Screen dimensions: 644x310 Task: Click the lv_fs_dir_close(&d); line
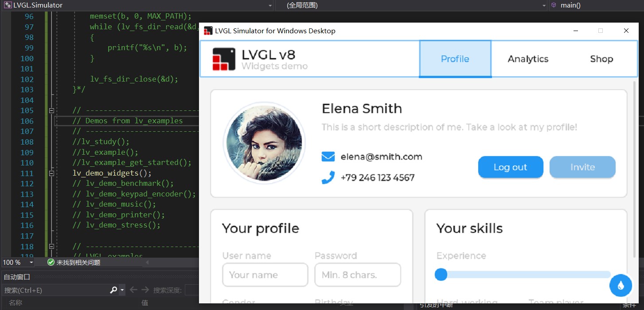point(134,79)
